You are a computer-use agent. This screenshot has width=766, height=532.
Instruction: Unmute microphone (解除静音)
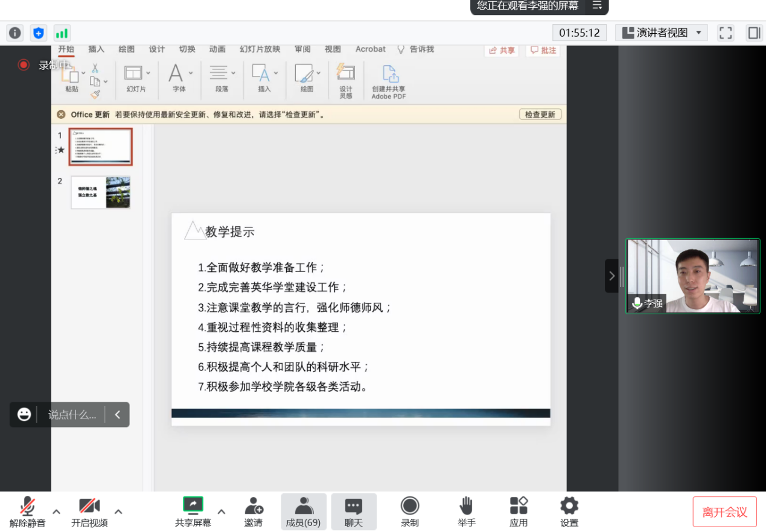27,512
